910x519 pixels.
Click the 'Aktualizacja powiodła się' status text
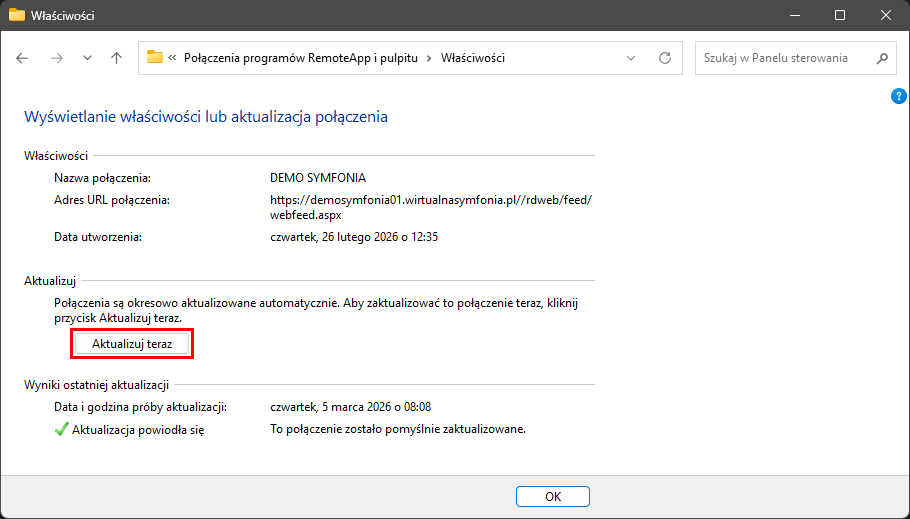138,430
